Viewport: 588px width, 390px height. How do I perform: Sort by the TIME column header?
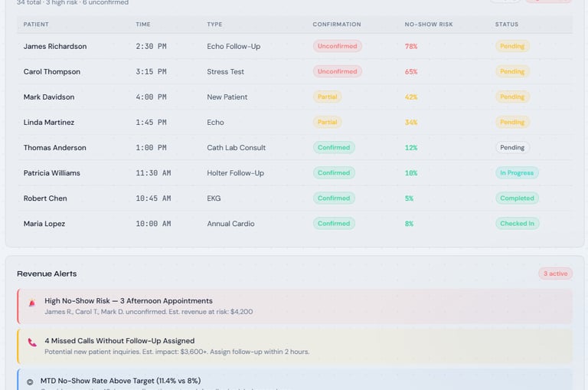click(x=143, y=25)
